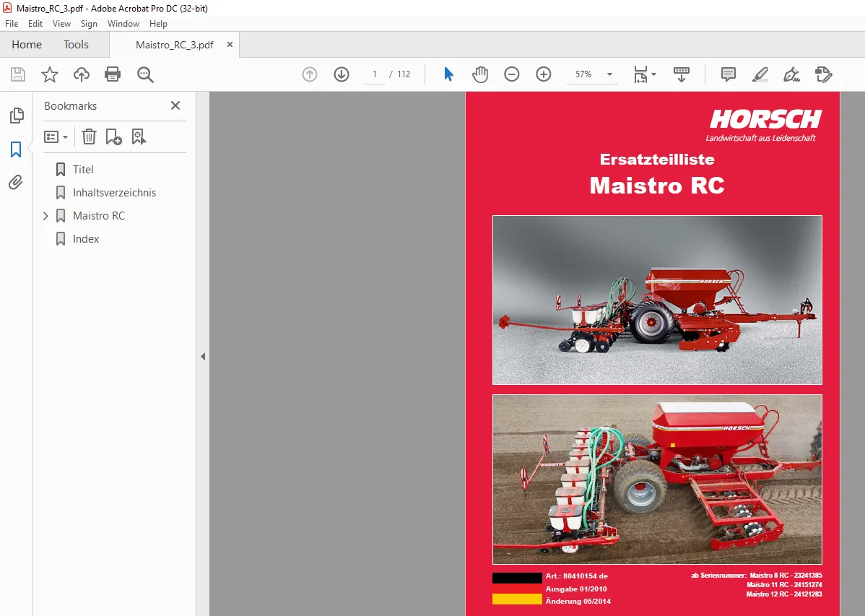The image size is (865, 616).
Task: Open bookmarks options menu
Action: coord(56,136)
